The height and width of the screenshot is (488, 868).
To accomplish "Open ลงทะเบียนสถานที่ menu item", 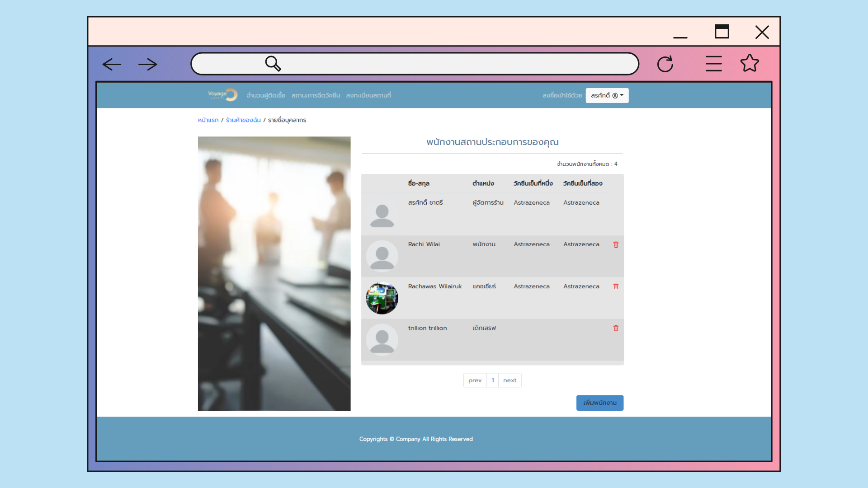I will tap(368, 95).
